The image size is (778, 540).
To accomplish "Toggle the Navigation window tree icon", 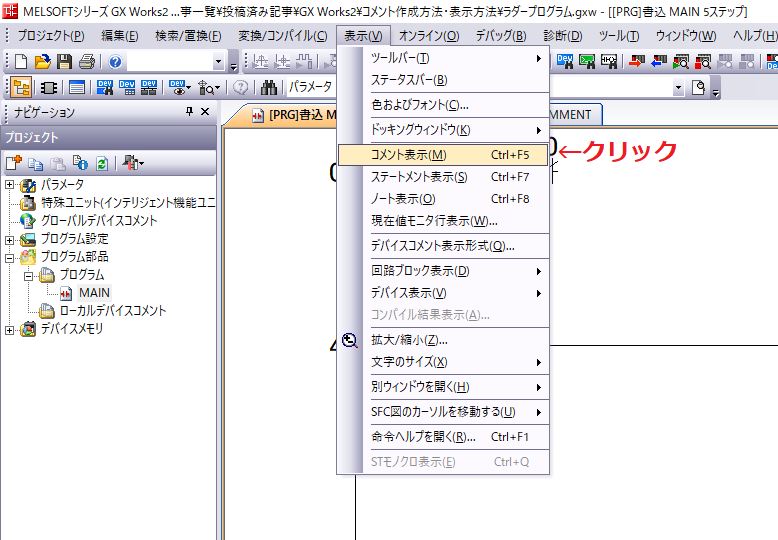I will pyautogui.click(x=21, y=88).
